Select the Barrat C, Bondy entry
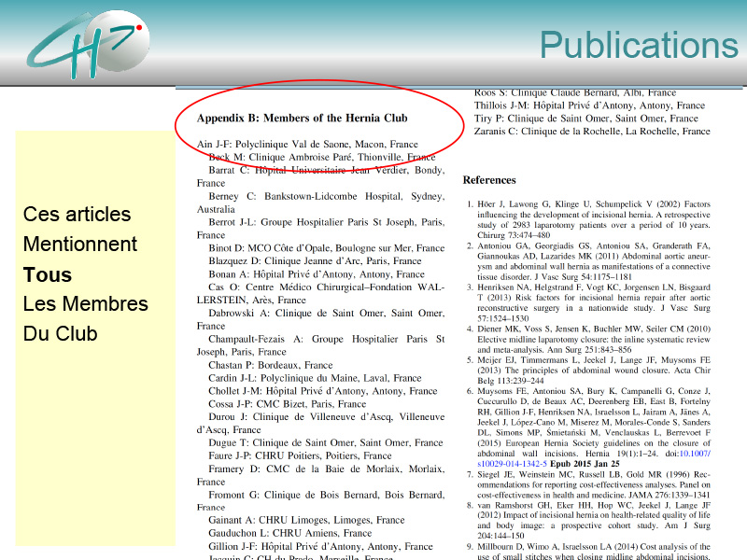747x560 pixels. [x=320, y=176]
